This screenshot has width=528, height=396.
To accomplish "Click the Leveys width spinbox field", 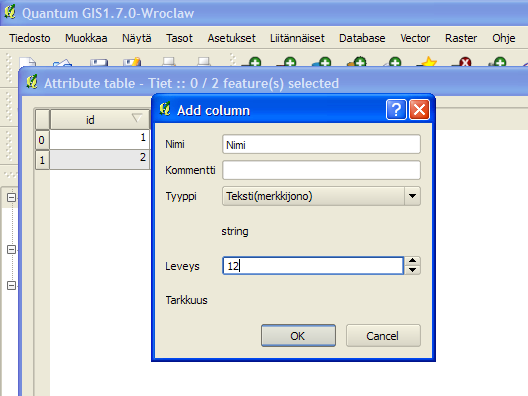I will [x=313, y=266].
